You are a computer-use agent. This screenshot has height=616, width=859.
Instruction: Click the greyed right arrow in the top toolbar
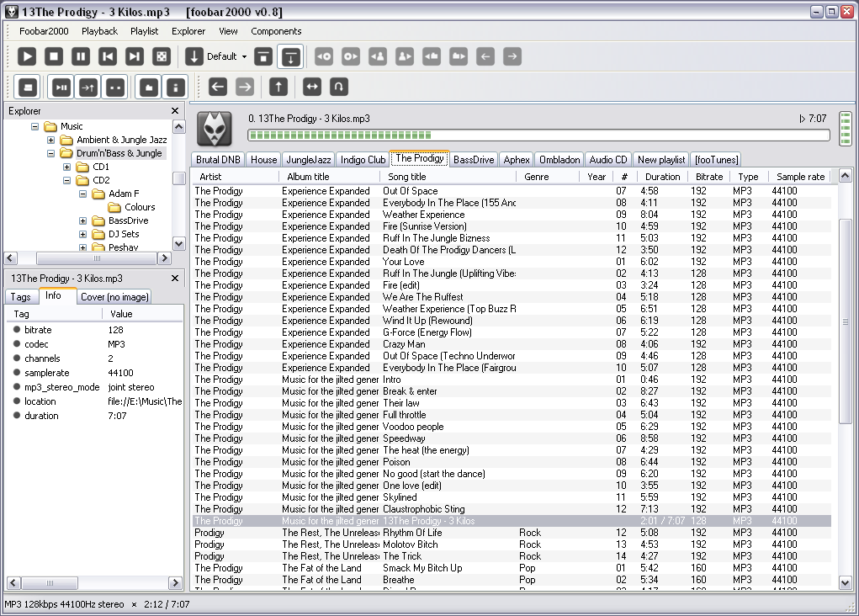512,56
